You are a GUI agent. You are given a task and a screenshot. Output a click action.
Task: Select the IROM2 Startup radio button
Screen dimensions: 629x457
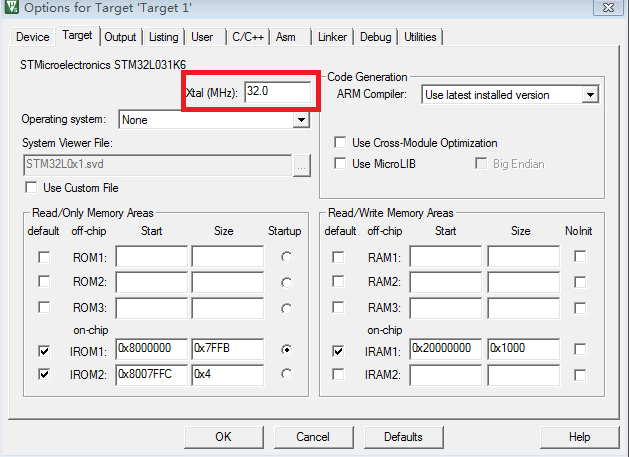[286, 374]
